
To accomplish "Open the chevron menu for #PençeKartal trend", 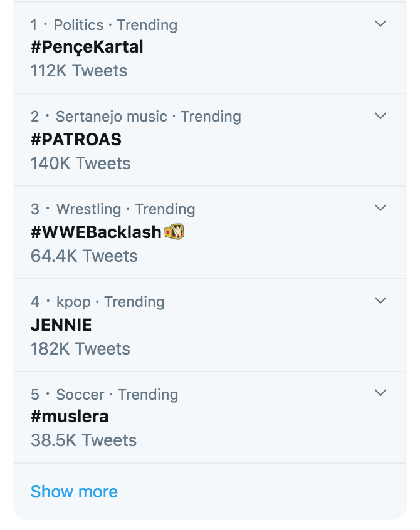I will pyautogui.click(x=381, y=24).
